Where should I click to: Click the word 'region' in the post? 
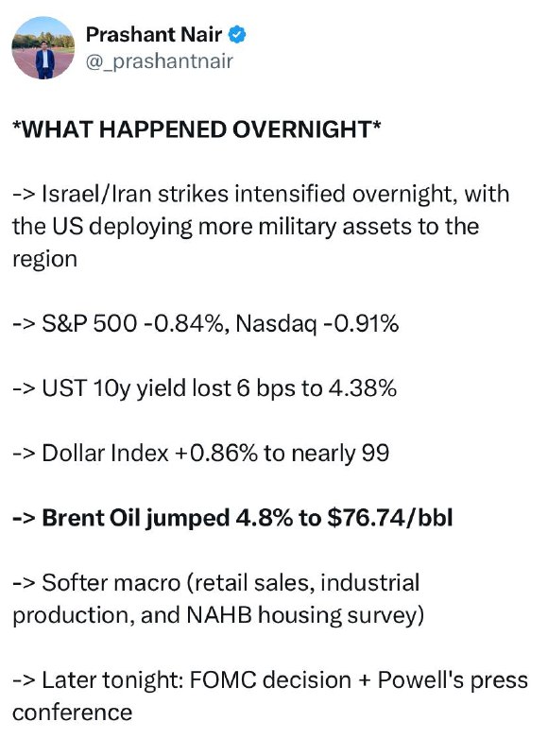click(x=44, y=259)
